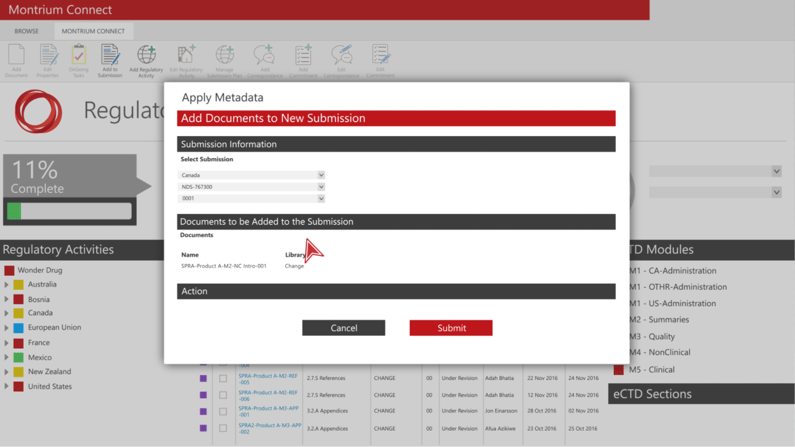This screenshot has width=795, height=447.
Task: Click the 11% completion progress bar
Action: point(69,211)
